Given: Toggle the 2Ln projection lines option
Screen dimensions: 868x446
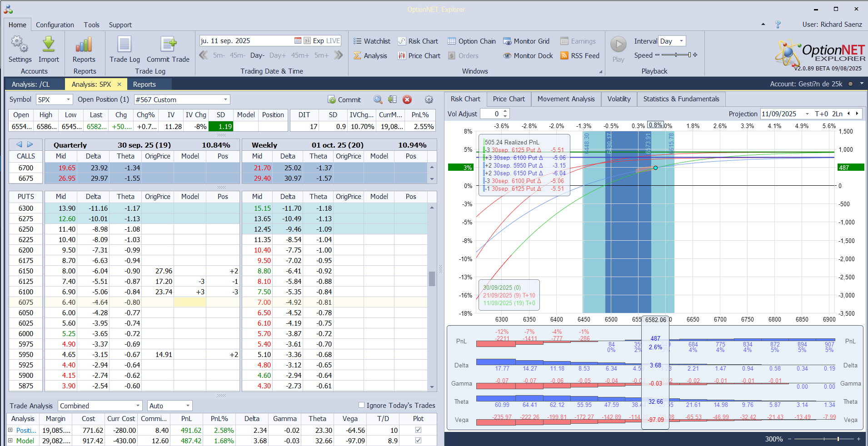Looking at the screenshot, I should (x=837, y=114).
